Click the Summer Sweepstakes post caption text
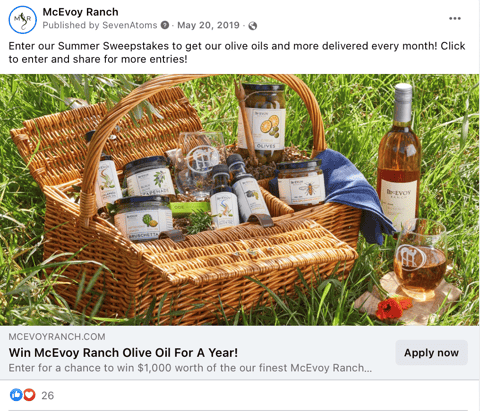This screenshot has height=411, width=480. pyautogui.click(x=237, y=53)
